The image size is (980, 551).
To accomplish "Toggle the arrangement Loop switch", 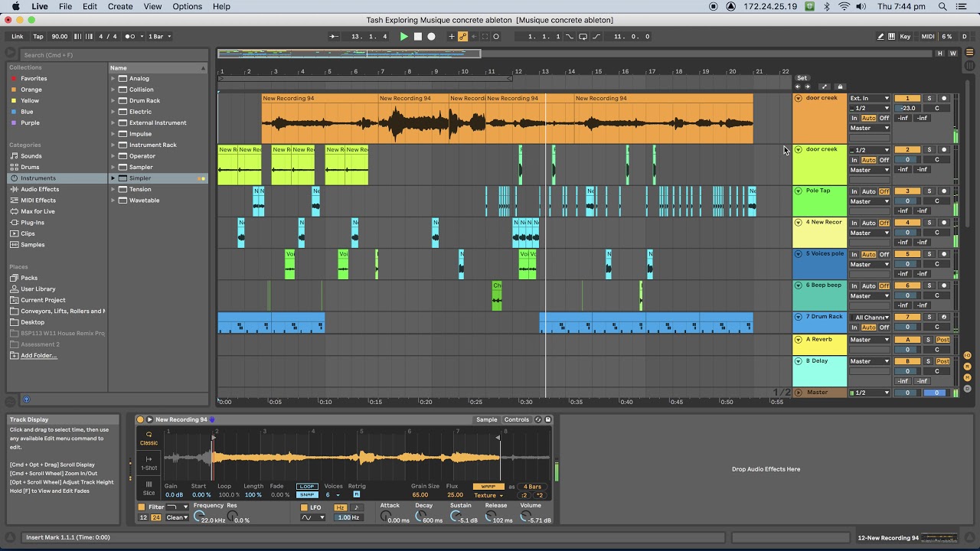I will coord(583,36).
